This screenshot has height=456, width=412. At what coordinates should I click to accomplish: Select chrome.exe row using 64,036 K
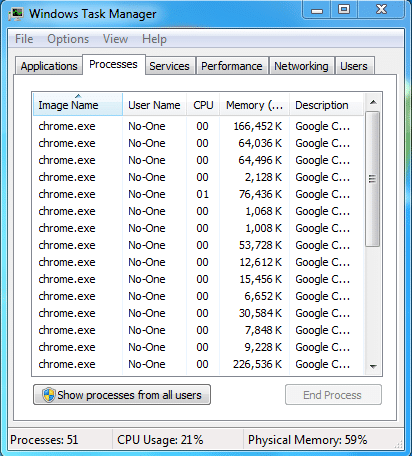click(198, 143)
